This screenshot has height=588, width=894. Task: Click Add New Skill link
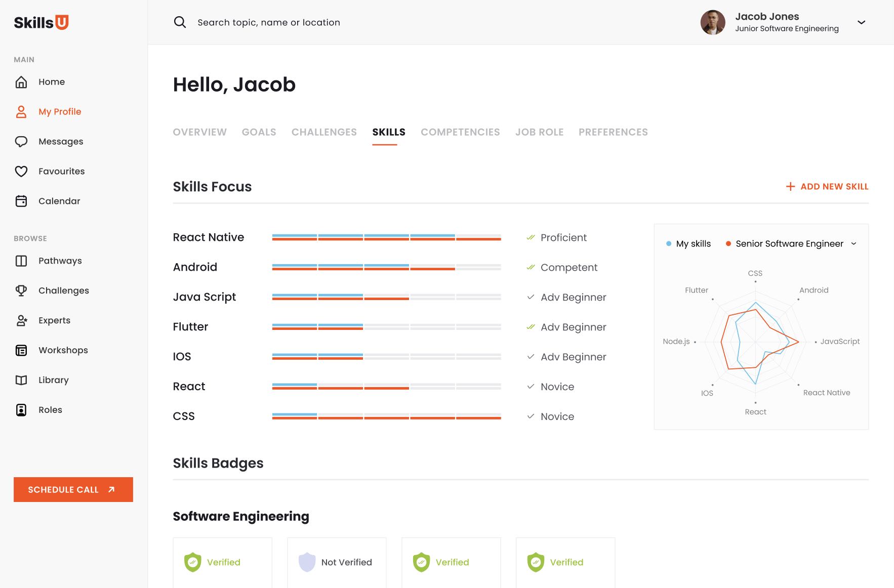[x=827, y=187]
